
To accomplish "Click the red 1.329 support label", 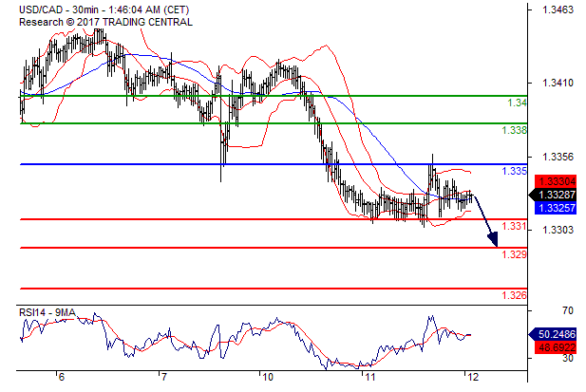I will click(x=514, y=254).
